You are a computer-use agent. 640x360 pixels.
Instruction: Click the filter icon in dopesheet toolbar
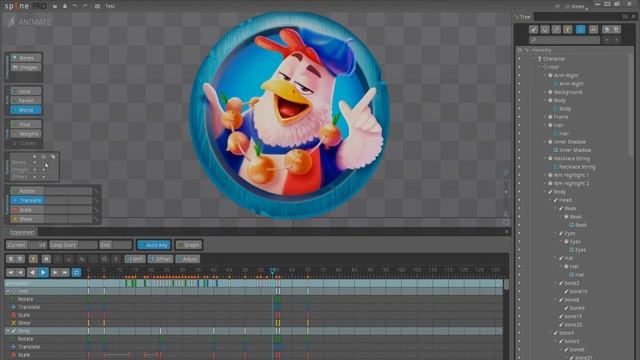[x=33, y=259]
